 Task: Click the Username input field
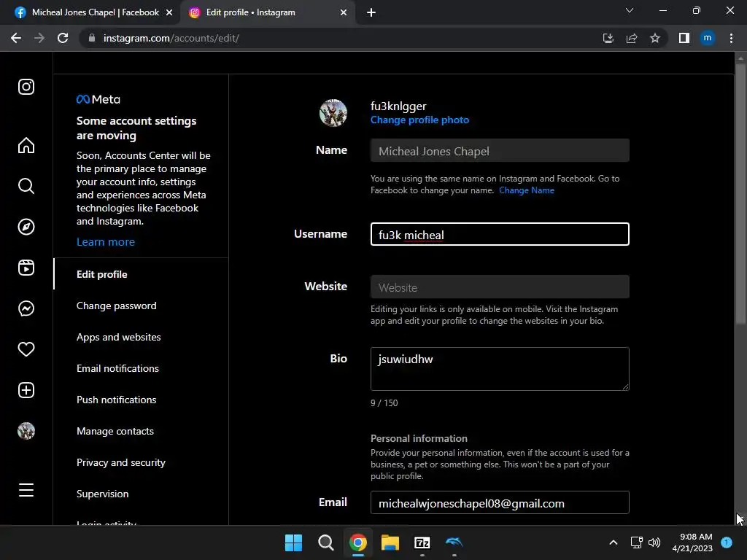click(500, 234)
